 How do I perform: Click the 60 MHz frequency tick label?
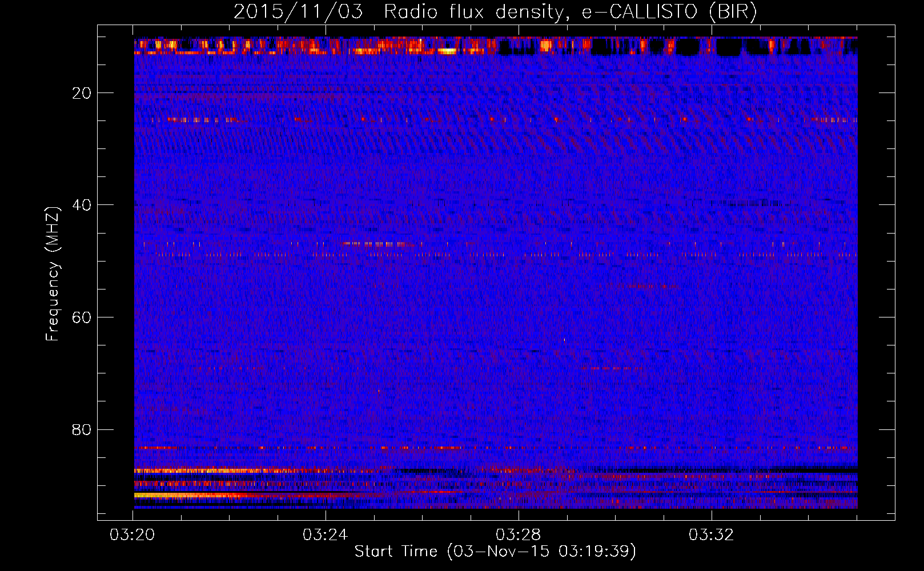tap(82, 317)
